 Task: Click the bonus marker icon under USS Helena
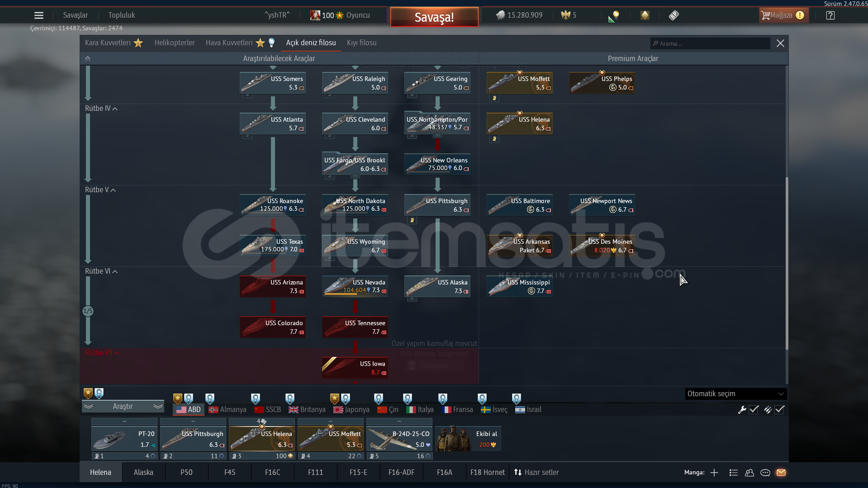(494, 139)
